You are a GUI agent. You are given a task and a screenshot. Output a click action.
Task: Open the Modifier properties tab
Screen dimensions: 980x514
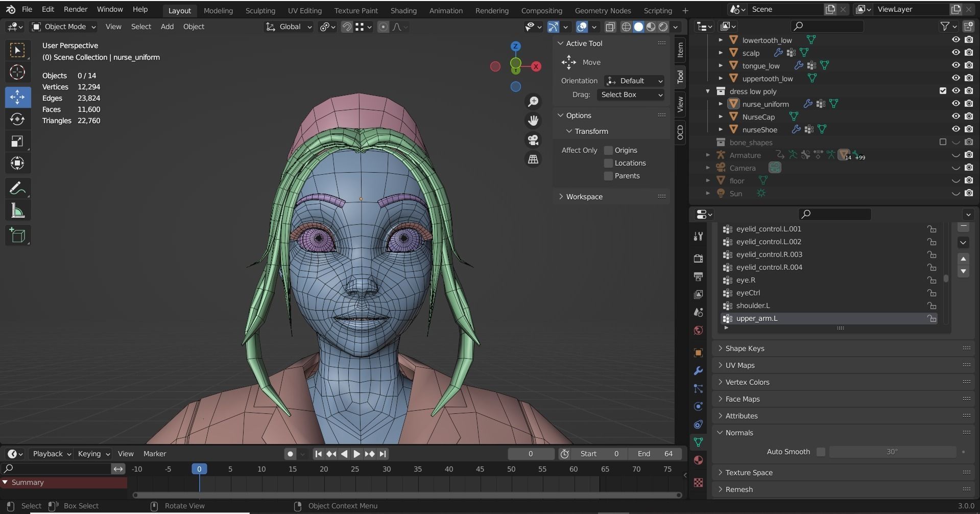click(x=698, y=370)
